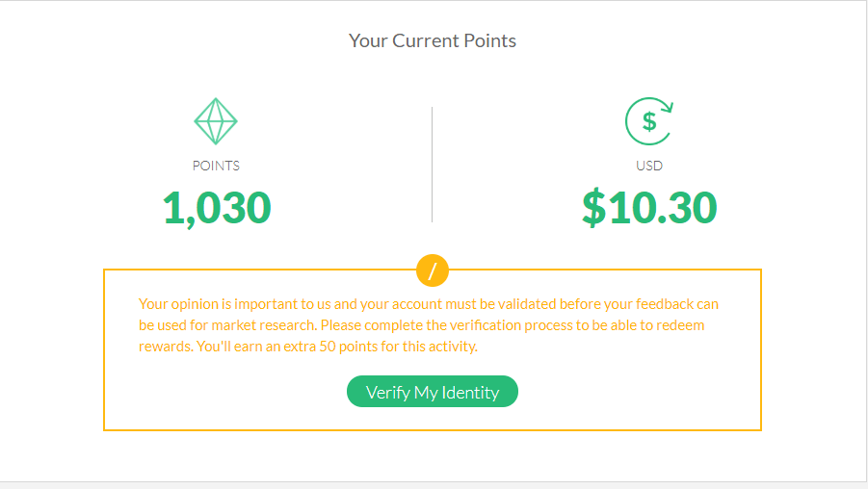Select the 'Your Current Points' heading
This screenshot has width=868, height=489.
[433, 41]
